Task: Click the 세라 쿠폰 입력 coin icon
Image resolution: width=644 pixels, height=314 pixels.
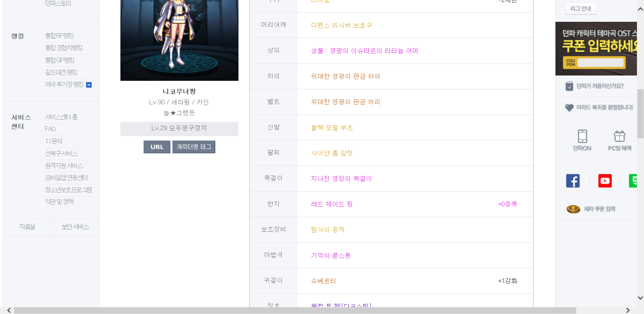Action: click(x=573, y=209)
